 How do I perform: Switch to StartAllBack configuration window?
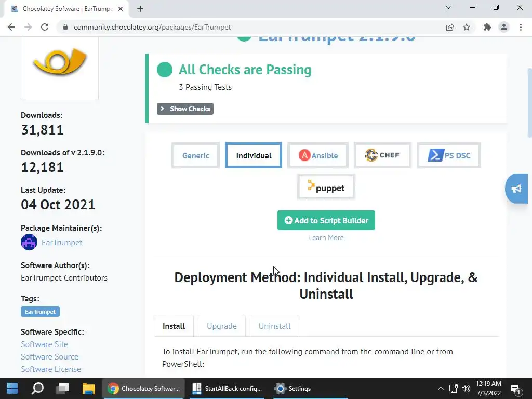(x=227, y=389)
